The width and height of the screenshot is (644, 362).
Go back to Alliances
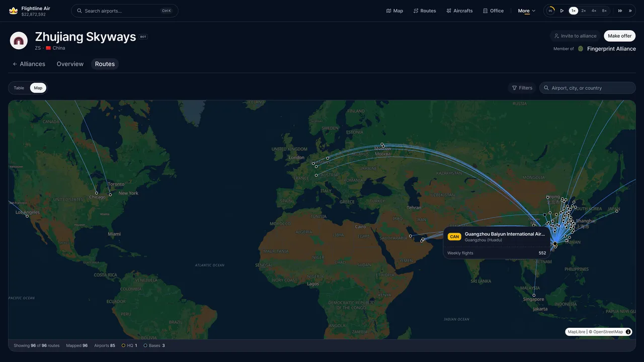coord(29,64)
